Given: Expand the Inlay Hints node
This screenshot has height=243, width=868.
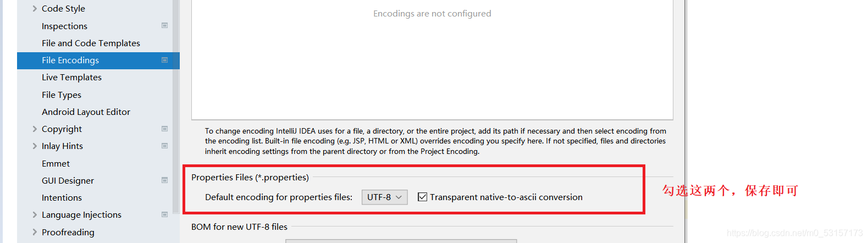Looking at the screenshot, I should coord(35,146).
